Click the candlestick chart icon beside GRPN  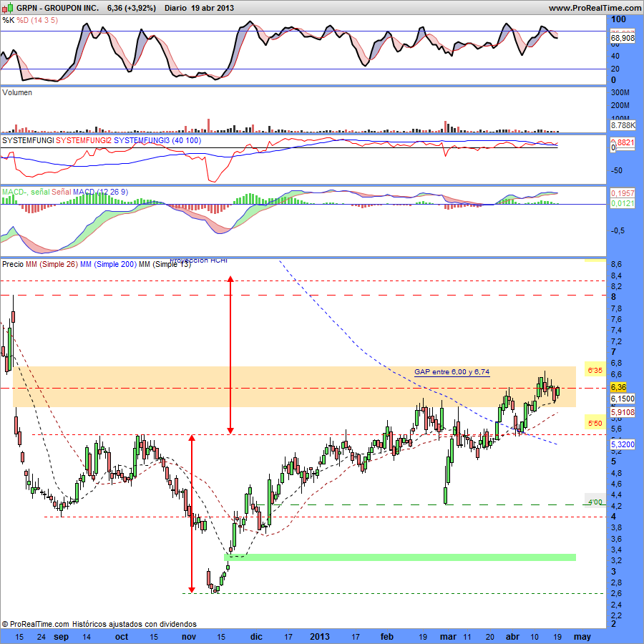tap(8, 8)
